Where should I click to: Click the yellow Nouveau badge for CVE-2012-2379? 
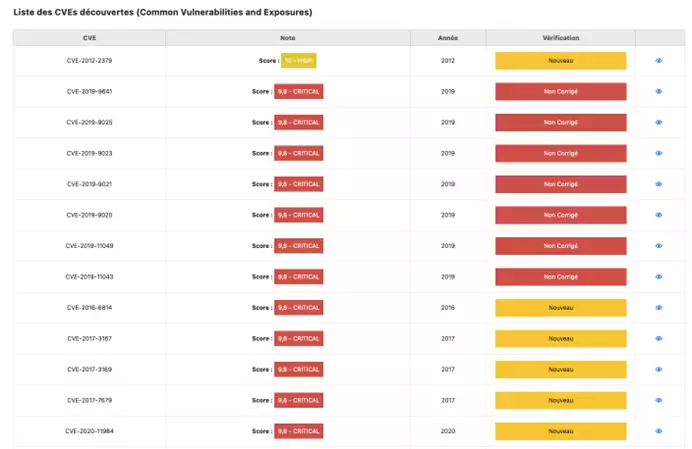(x=560, y=60)
